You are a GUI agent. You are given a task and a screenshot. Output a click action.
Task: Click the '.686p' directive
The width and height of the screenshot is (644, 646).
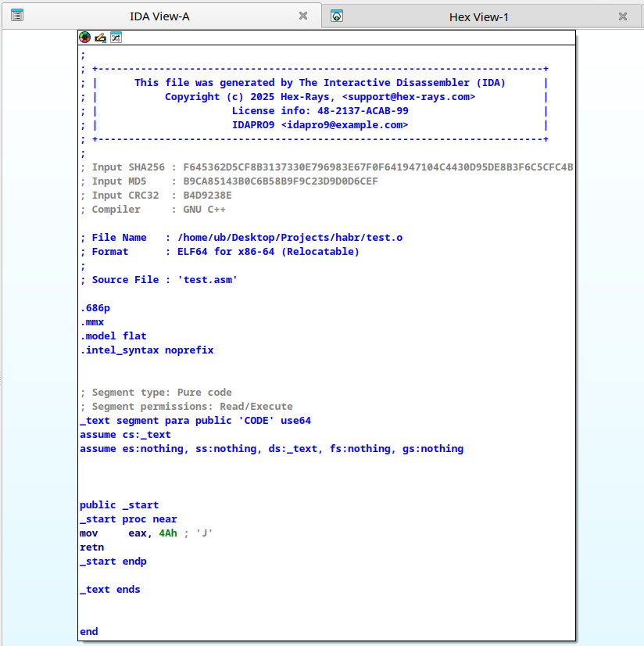coord(95,308)
